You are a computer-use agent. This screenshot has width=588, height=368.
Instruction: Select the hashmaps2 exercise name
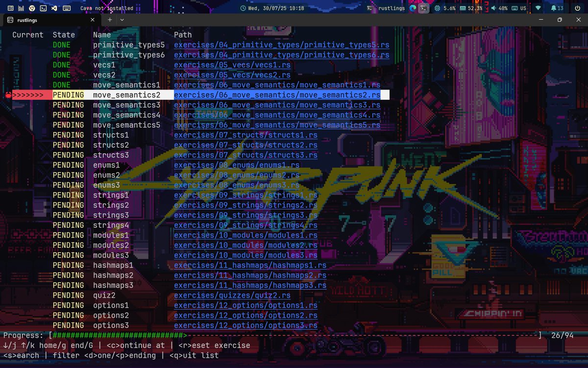[113, 275]
